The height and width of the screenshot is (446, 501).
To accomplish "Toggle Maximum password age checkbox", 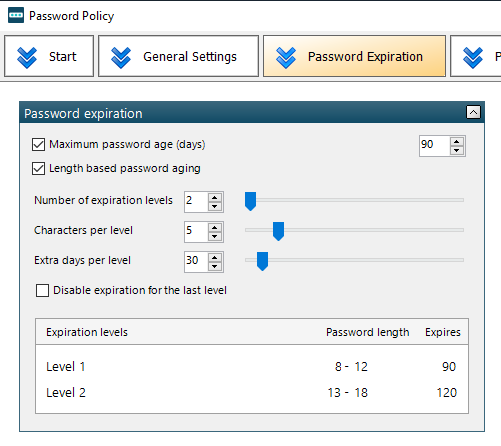I will tap(38, 145).
